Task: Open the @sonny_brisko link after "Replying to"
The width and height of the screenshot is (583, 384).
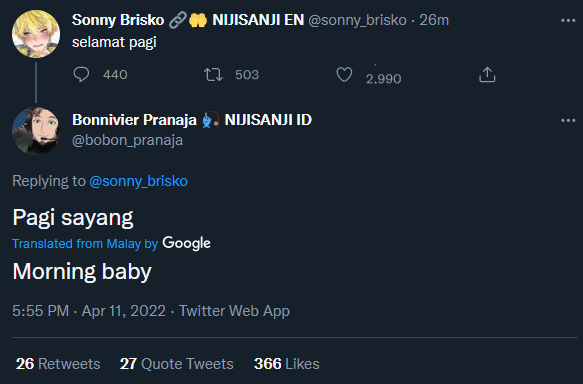Action: coord(138,181)
